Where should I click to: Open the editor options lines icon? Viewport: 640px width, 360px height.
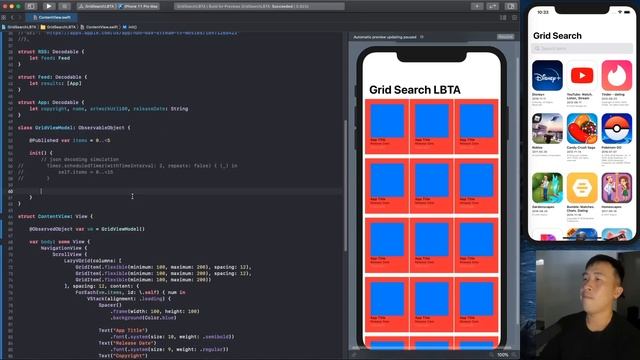503,18
